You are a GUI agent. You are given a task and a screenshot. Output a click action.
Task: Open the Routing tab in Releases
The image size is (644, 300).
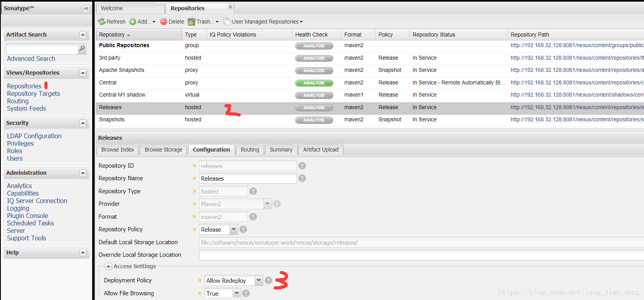click(250, 150)
